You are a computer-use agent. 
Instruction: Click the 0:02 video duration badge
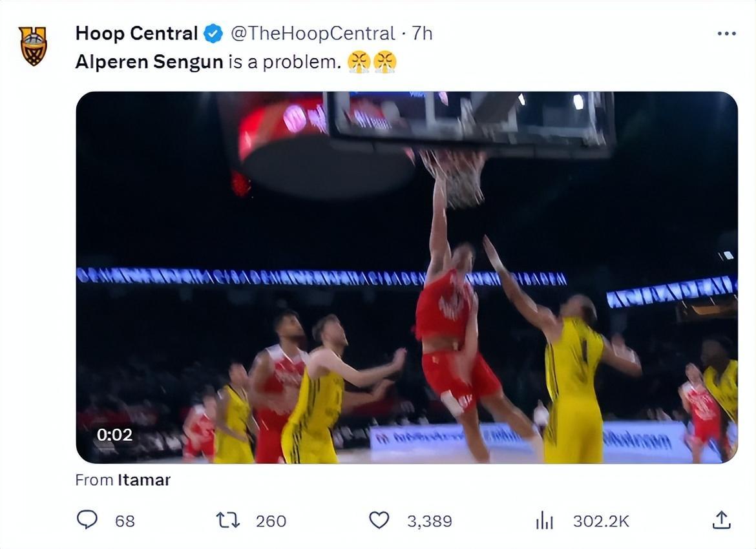click(114, 435)
